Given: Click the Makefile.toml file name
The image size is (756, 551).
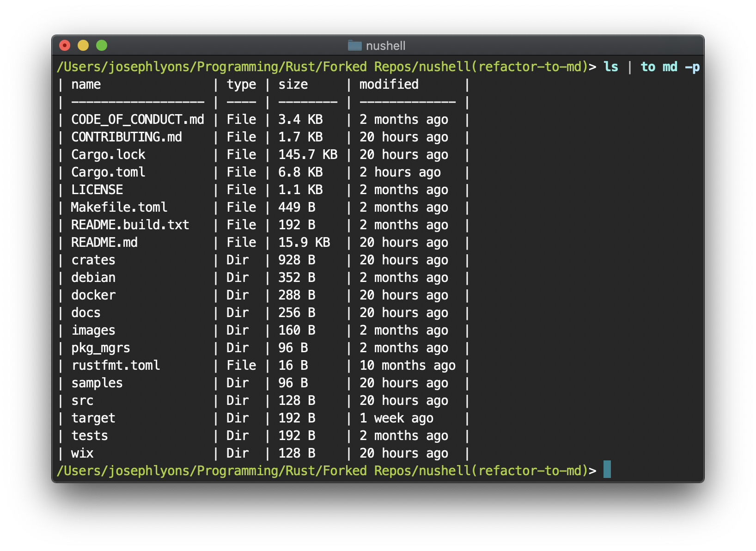Looking at the screenshot, I should 119,208.
